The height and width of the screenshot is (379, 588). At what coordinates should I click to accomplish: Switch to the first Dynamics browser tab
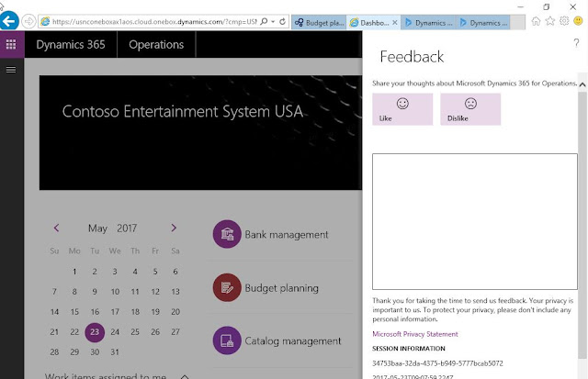pyautogui.click(x=428, y=22)
